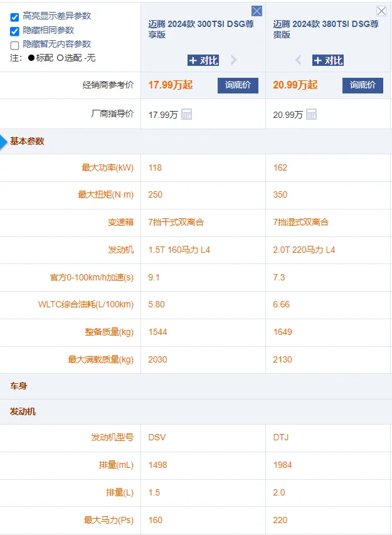
Task: Select the 排量(L) label
Action: [120, 493]
